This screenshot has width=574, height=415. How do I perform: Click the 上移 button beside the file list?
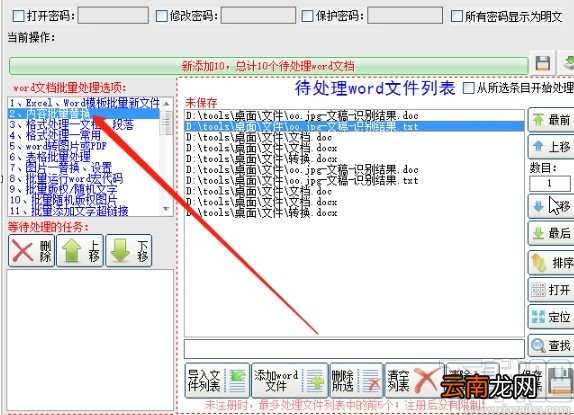coord(552,146)
